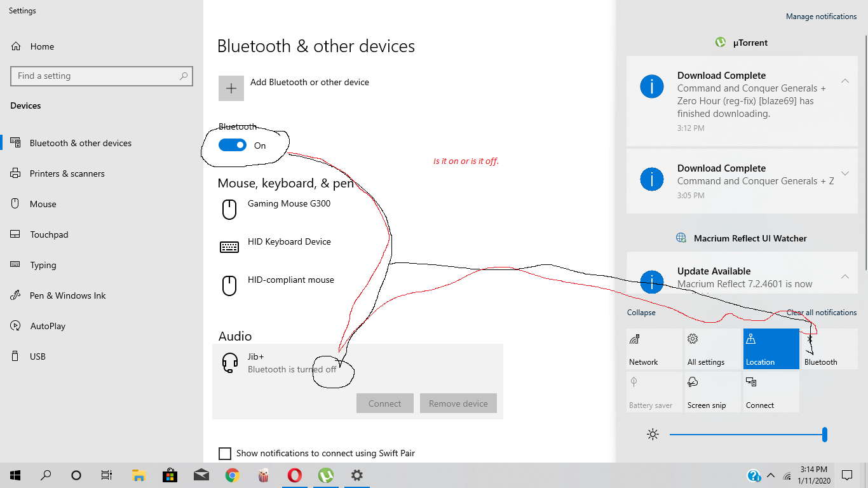Click Remove device for Jib+ audio
The height and width of the screenshot is (488, 868).
458,403
